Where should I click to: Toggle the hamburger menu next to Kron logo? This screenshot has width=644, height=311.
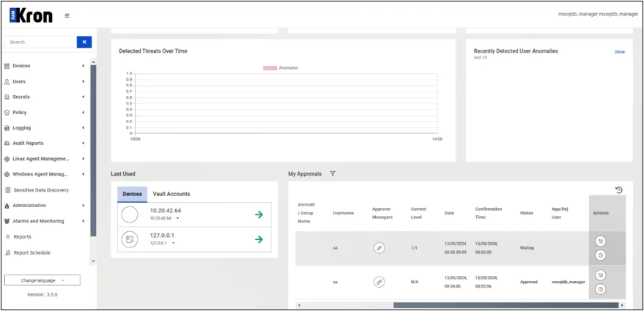pos(67,16)
